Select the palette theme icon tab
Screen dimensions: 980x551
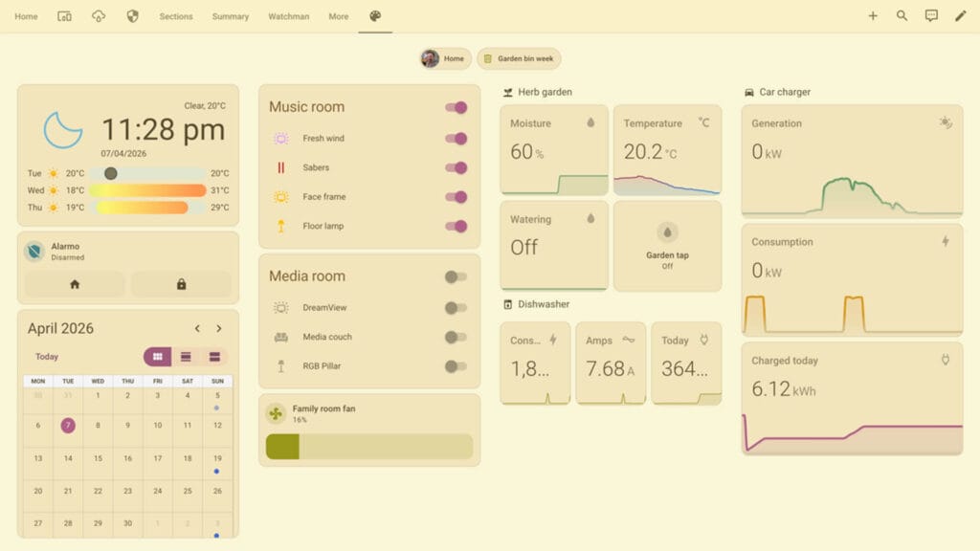(x=375, y=16)
